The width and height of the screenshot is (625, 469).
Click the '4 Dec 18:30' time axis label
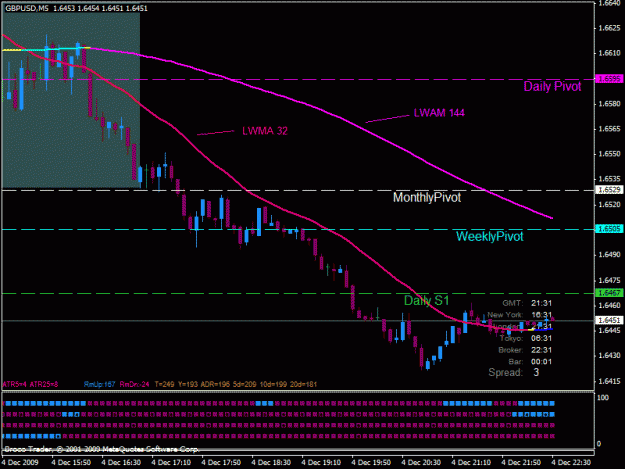tap(271, 463)
